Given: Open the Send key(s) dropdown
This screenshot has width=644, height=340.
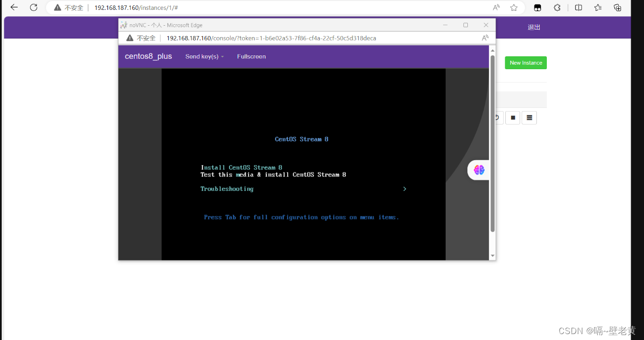Looking at the screenshot, I should [204, 56].
